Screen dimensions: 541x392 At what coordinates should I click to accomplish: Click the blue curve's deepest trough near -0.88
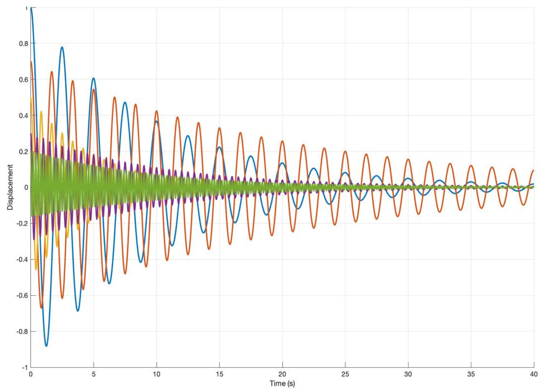point(46,346)
